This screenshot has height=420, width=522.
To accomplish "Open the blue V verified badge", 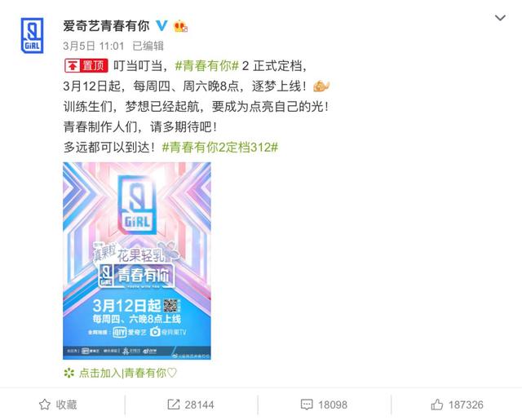I will coord(161,25).
